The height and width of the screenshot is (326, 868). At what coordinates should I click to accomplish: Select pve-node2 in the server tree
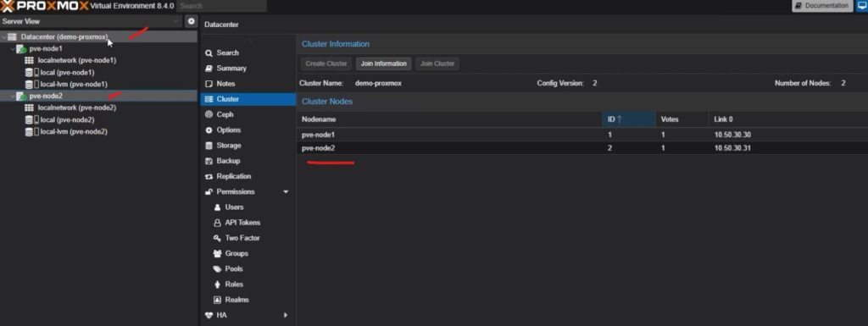(46, 97)
